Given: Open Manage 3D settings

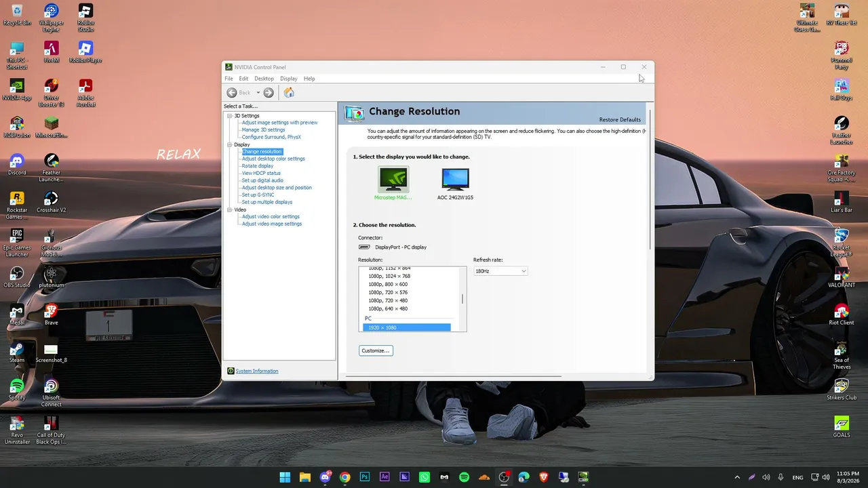Looking at the screenshot, I should click(263, 130).
